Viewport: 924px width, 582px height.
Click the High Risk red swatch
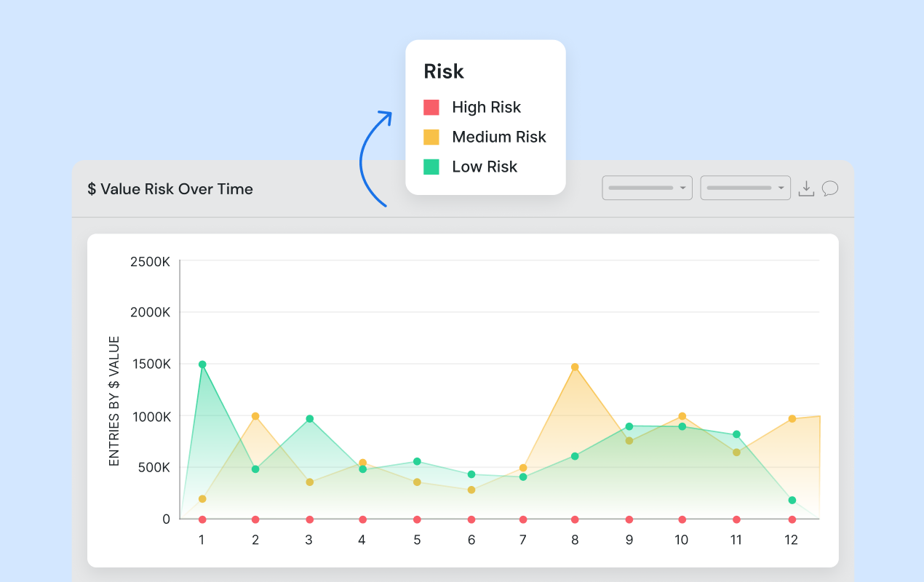click(x=431, y=108)
